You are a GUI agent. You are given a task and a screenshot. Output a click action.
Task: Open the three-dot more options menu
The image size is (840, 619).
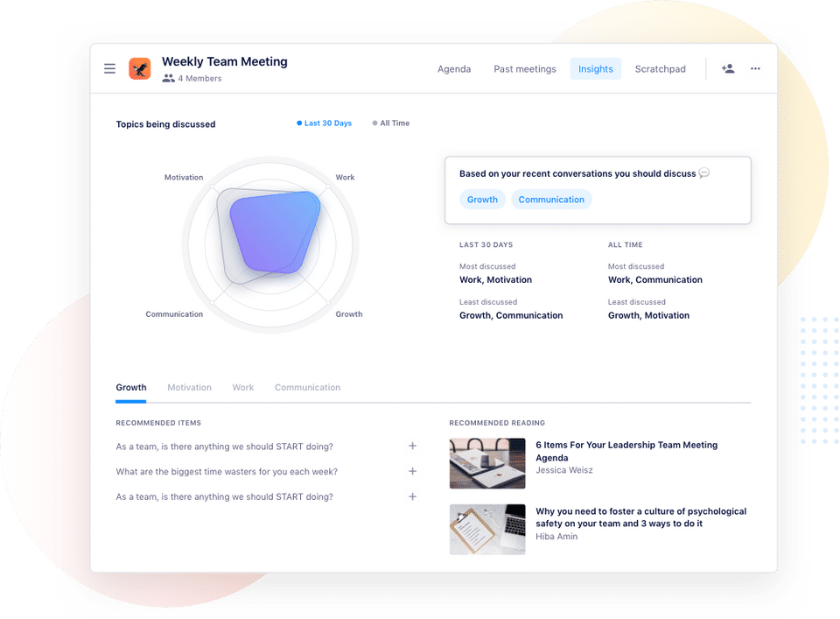tap(755, 68)
